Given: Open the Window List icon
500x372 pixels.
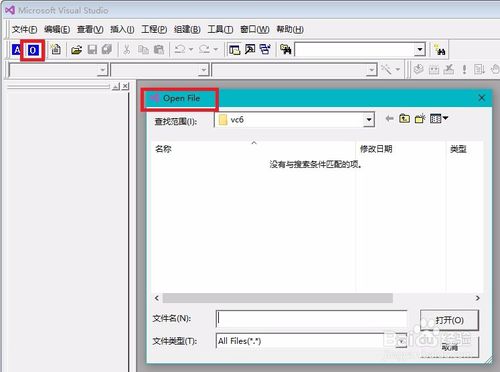Looking at the screenshot, I should (265, 49).
